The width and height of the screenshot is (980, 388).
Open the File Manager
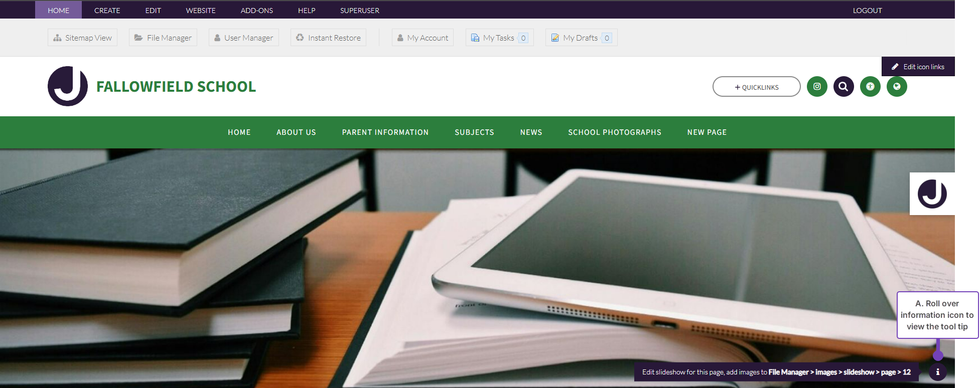point(163,38)
